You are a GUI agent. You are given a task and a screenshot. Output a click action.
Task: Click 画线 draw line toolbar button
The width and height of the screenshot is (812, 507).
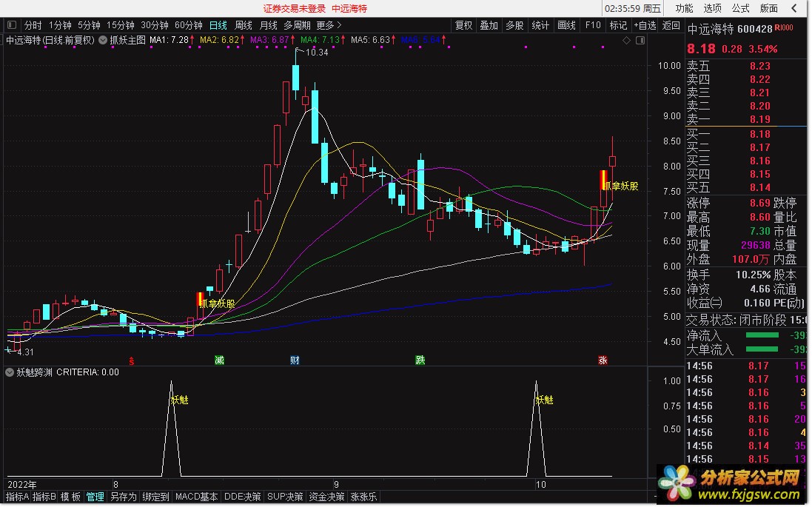[x=566, y=25]
